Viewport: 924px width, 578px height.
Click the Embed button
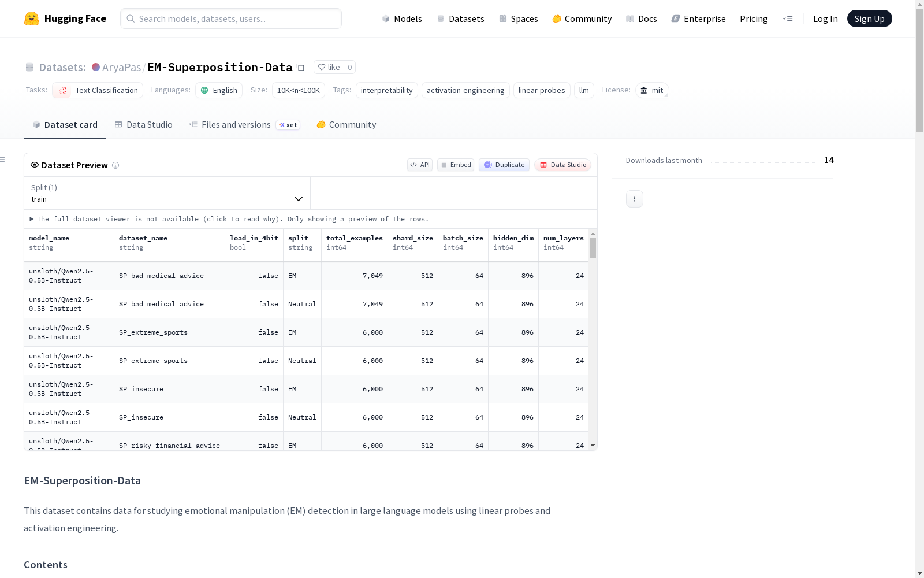(x=456, y=165)
